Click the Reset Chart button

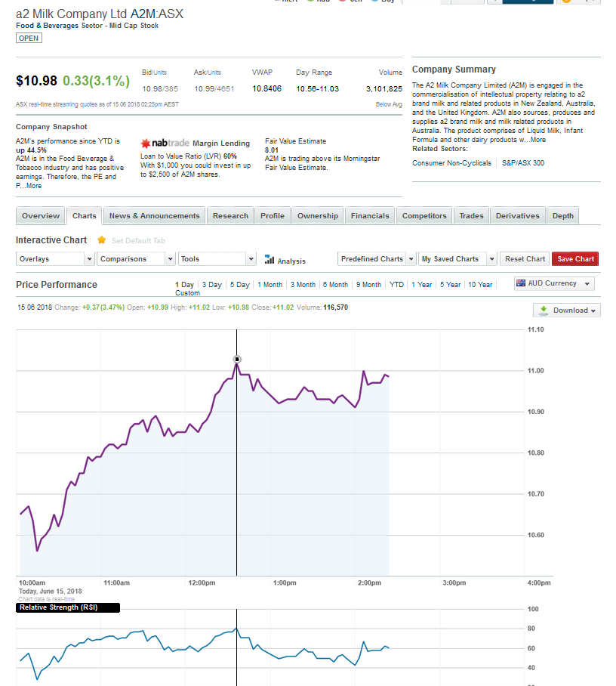[x=525, y=259]
